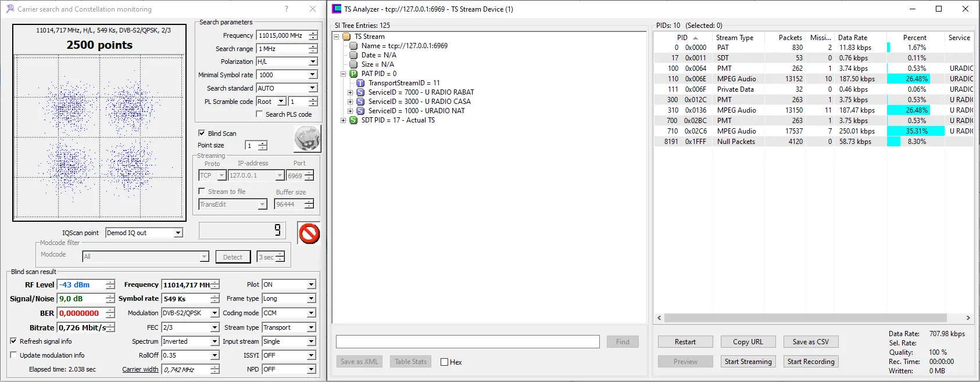This screenshot has height=382, width=980.
Task: Click the TransportStreamID blue icon
Action: click(360, 83)
